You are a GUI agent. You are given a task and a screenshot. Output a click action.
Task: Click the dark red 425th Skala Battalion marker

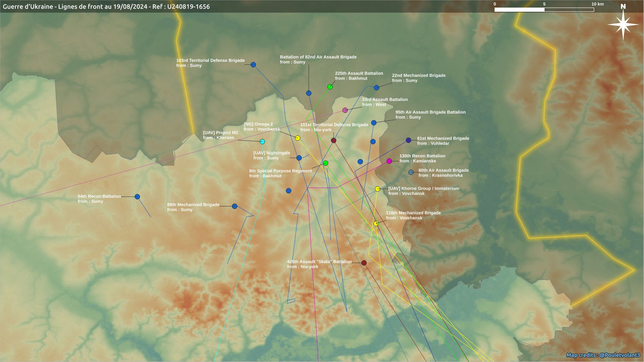pos(364,263)
